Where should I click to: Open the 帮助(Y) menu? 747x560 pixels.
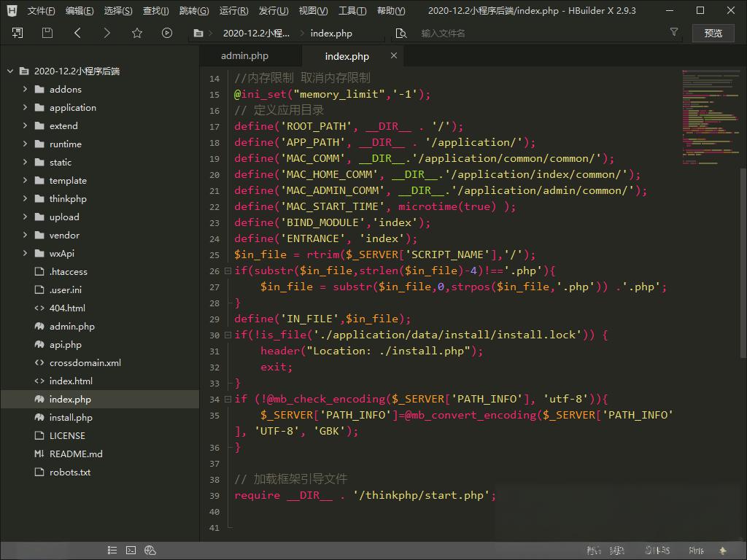(x=391, y=10)
